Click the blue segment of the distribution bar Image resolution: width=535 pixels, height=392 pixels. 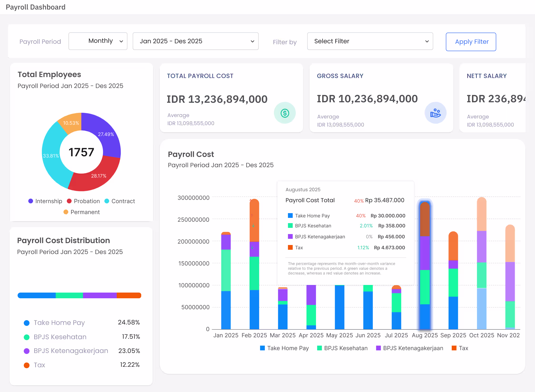37,295
